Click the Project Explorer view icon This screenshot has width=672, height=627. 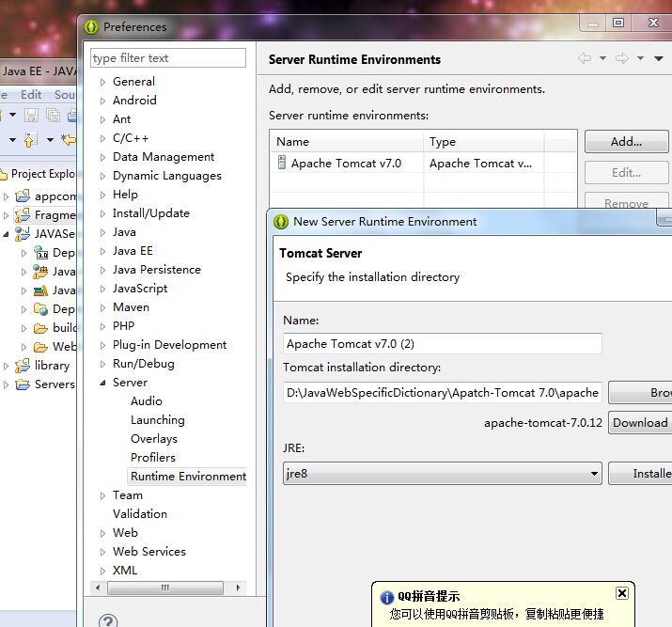(4, 174)
